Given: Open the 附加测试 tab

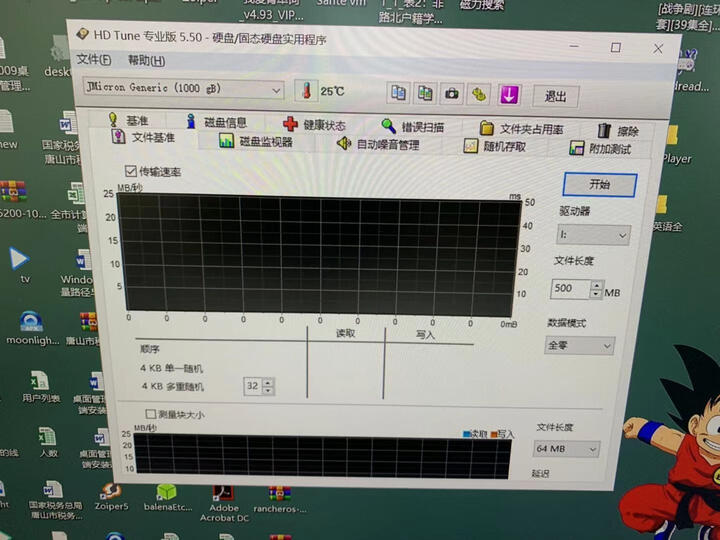Looking at the screenshot, I should pos(601,148).
